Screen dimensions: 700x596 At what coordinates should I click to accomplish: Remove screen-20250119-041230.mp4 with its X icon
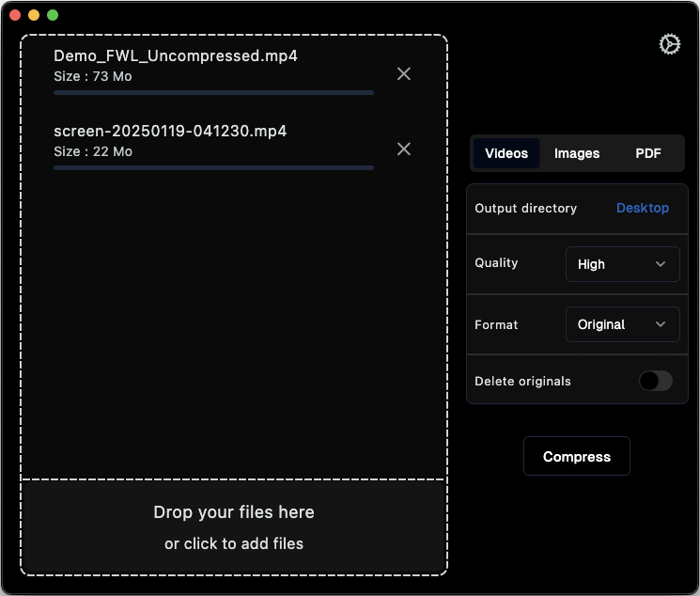(404, 149)
